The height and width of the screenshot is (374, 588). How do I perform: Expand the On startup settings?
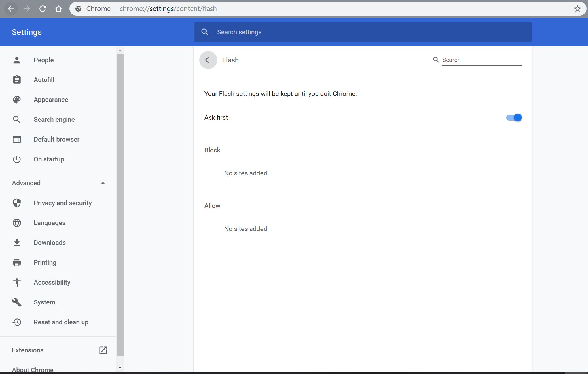coord(49,159)
